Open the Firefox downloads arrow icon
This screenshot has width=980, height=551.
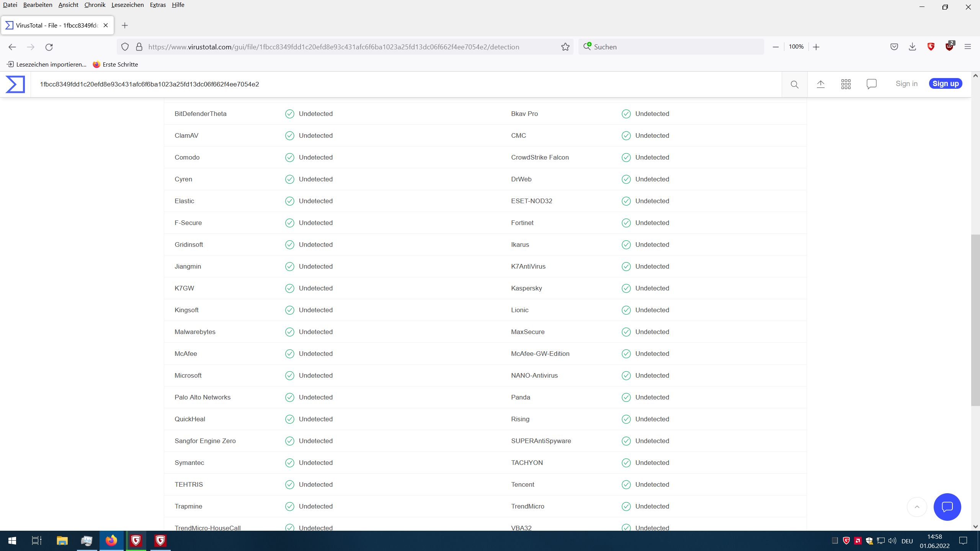[912, 47]
